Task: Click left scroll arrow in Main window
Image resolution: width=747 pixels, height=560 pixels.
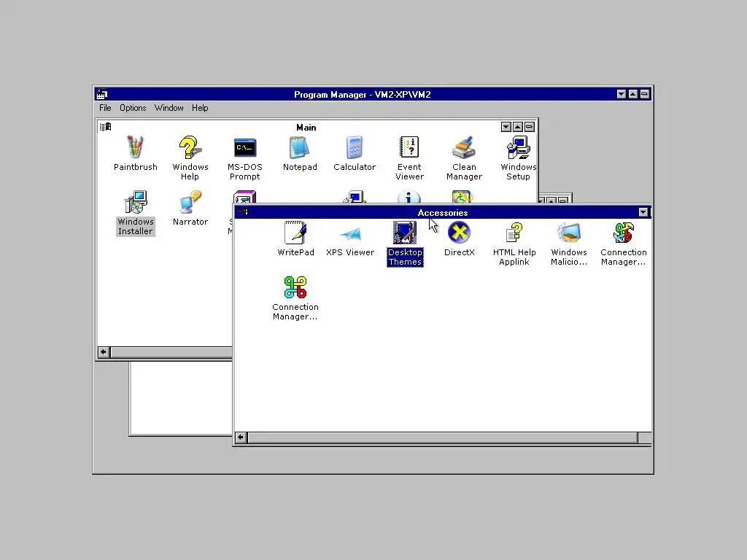Action: click(x=104, y=352)
